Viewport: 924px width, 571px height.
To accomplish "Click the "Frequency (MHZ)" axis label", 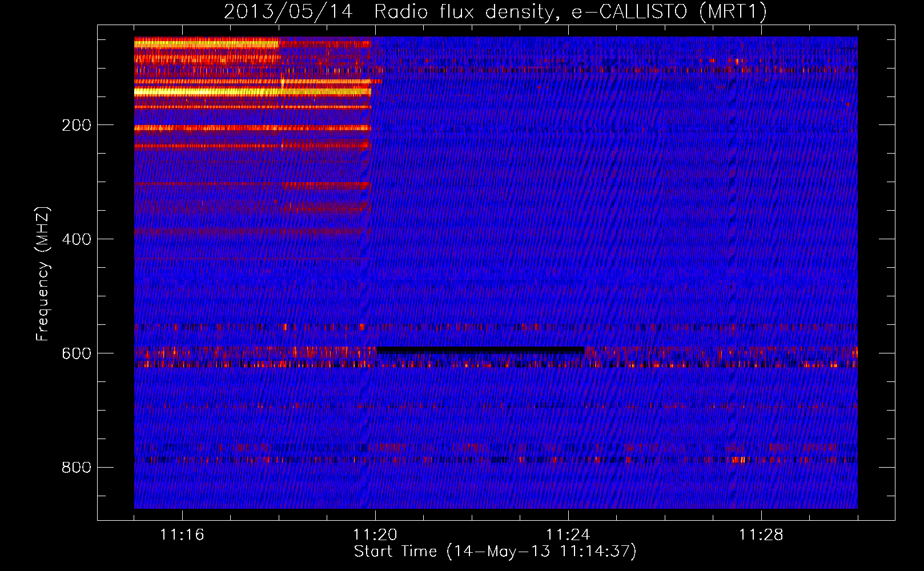I will pos(43,274).
